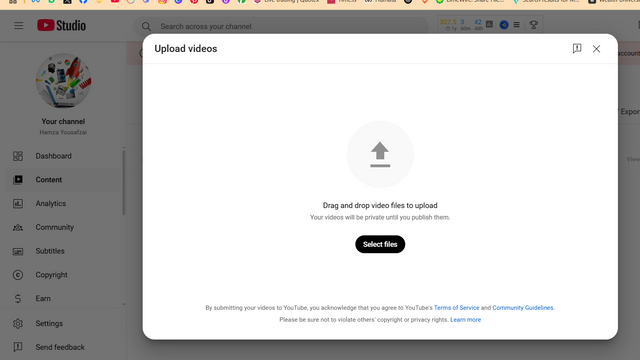
Task: Open the Community Guidelines link
Action: pos(523,308)
